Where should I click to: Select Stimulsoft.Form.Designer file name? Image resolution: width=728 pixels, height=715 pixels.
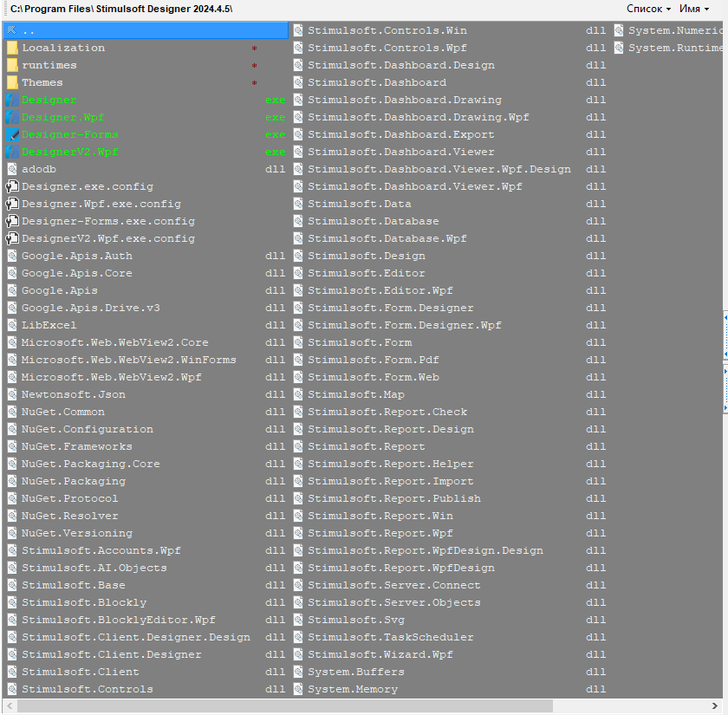[391, 308]
